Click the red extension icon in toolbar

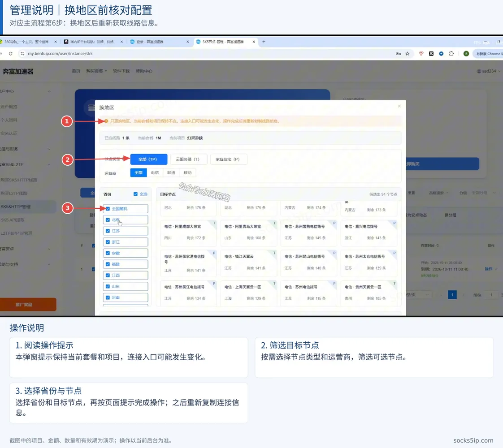pos(421,53)
